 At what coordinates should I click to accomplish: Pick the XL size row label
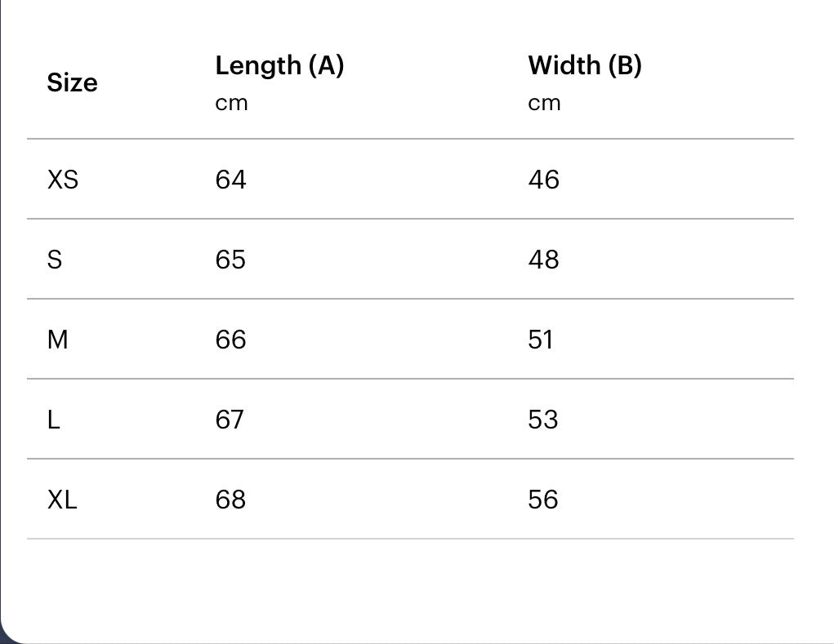tap(62, 499)
